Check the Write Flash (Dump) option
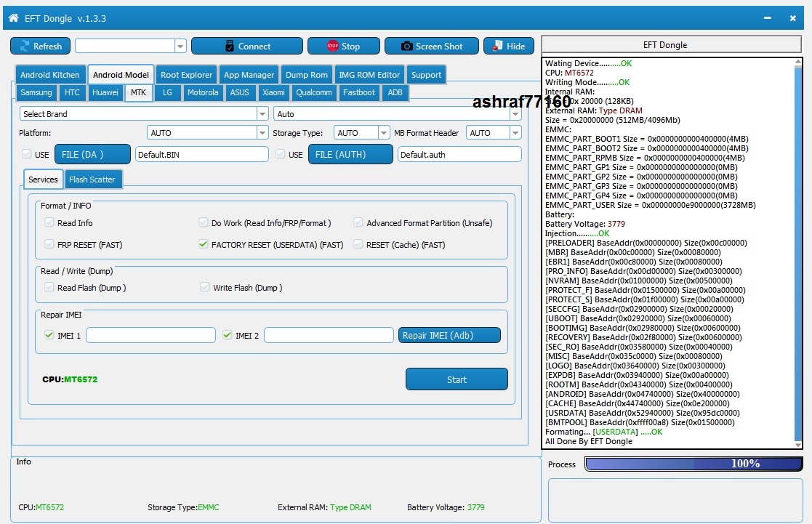 click(x=204, y=287)
